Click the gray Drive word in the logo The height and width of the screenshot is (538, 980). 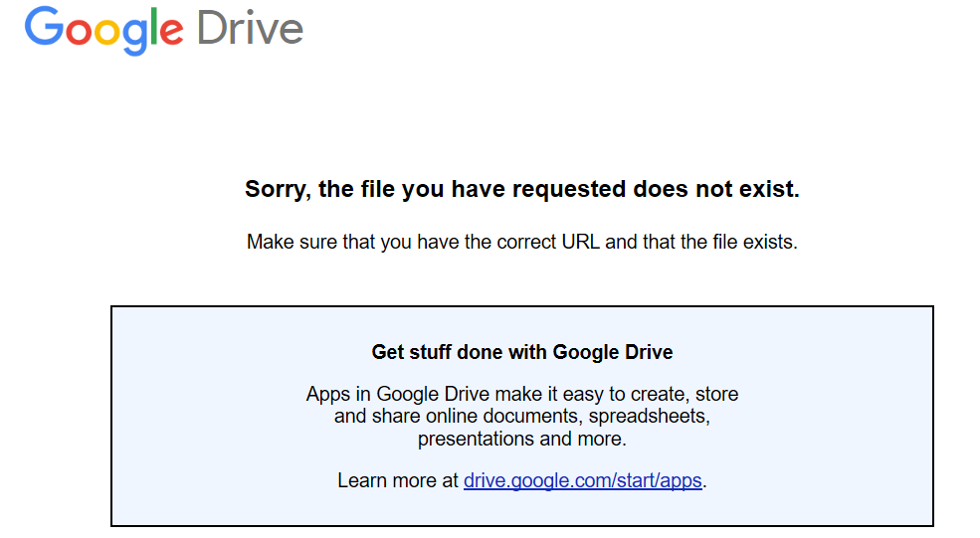[x=250, y=28]
